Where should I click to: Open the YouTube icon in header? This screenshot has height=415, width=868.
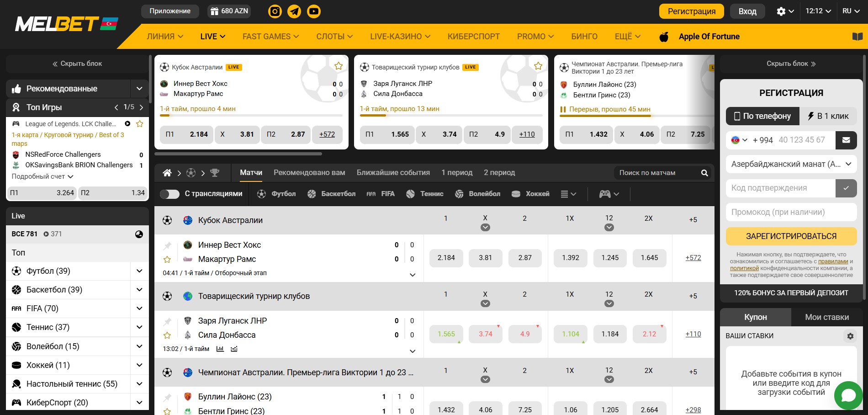coord(314,11)
